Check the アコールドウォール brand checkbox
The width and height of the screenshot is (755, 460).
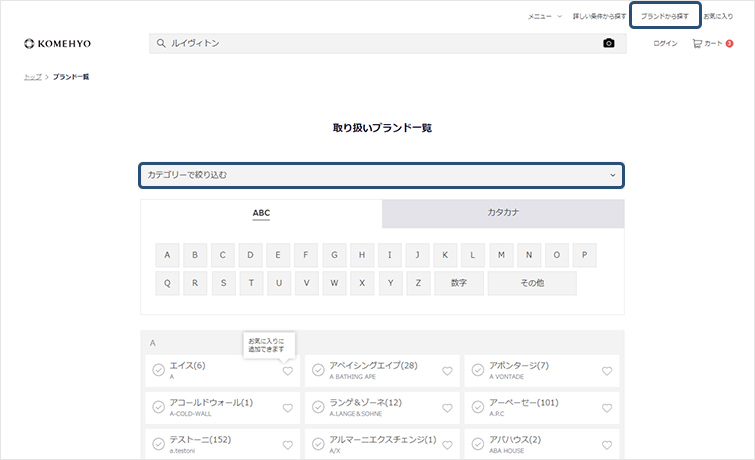(x=158, y=407)
